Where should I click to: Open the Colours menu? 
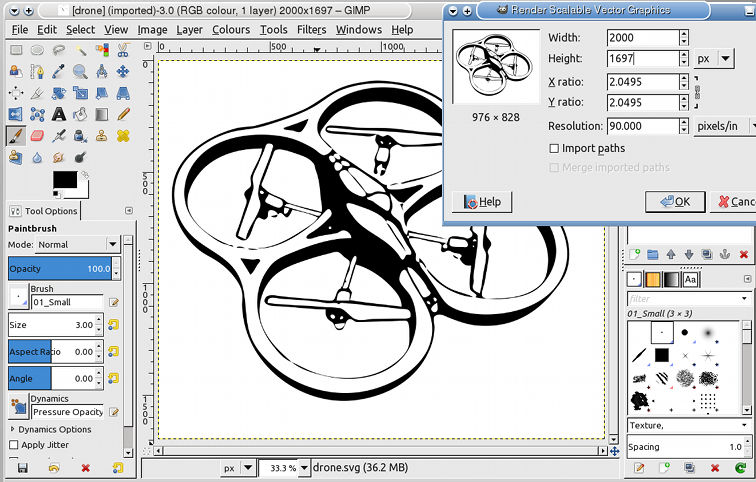(x=231, y=30)
